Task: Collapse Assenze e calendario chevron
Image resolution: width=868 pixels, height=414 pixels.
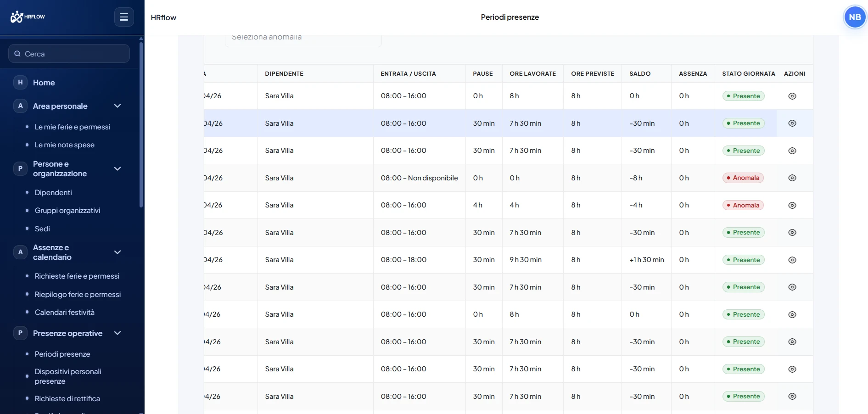Action: click(x=118, y=252)
